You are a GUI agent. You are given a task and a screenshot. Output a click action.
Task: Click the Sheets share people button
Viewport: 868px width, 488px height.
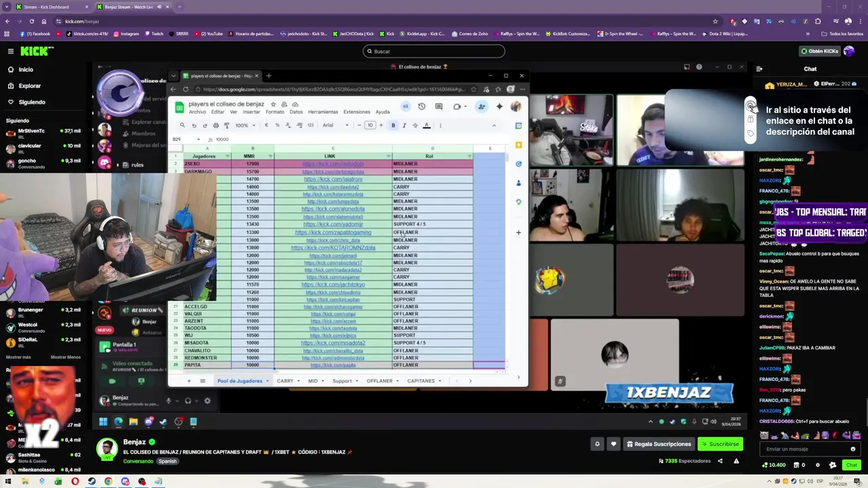[x=481, y=106]
